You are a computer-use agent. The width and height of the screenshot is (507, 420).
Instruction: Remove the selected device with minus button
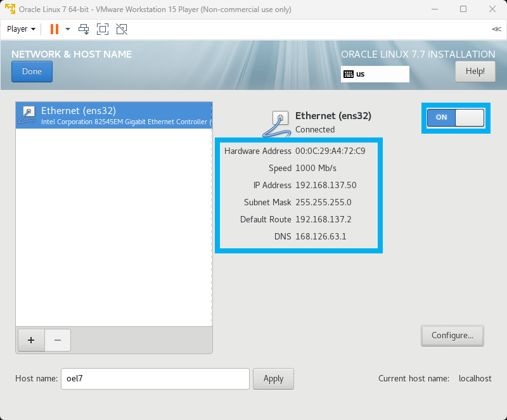tap(58, 340)
